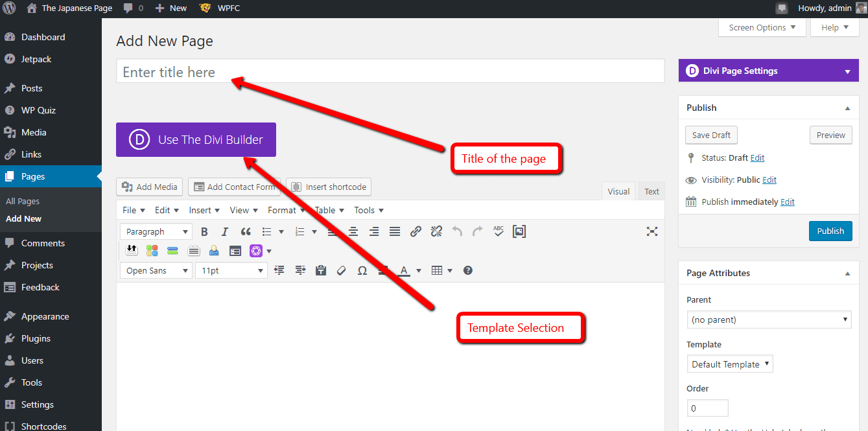Click the table grid icon
This screenshot has width=868, height=431.
pyautogui.click(x=437, y=270)
